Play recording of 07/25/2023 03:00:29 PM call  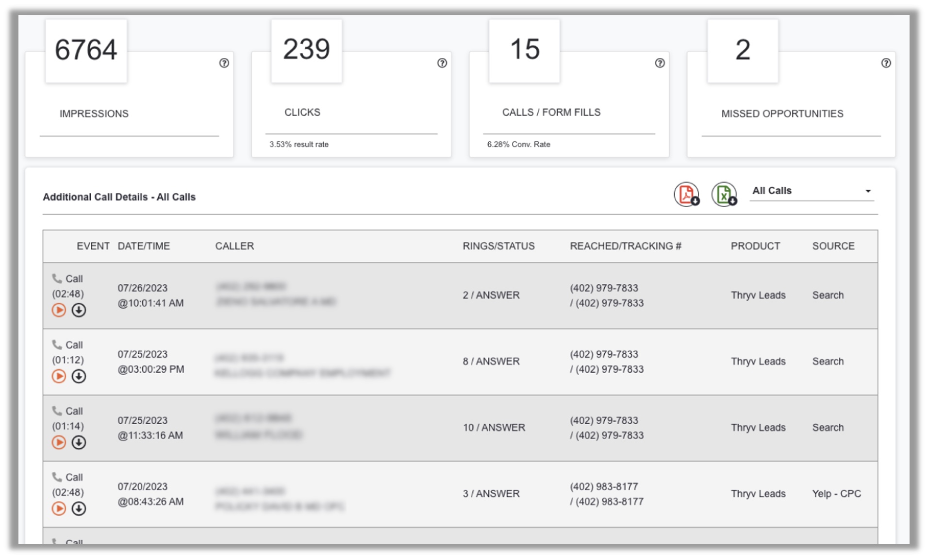(59, 376)
